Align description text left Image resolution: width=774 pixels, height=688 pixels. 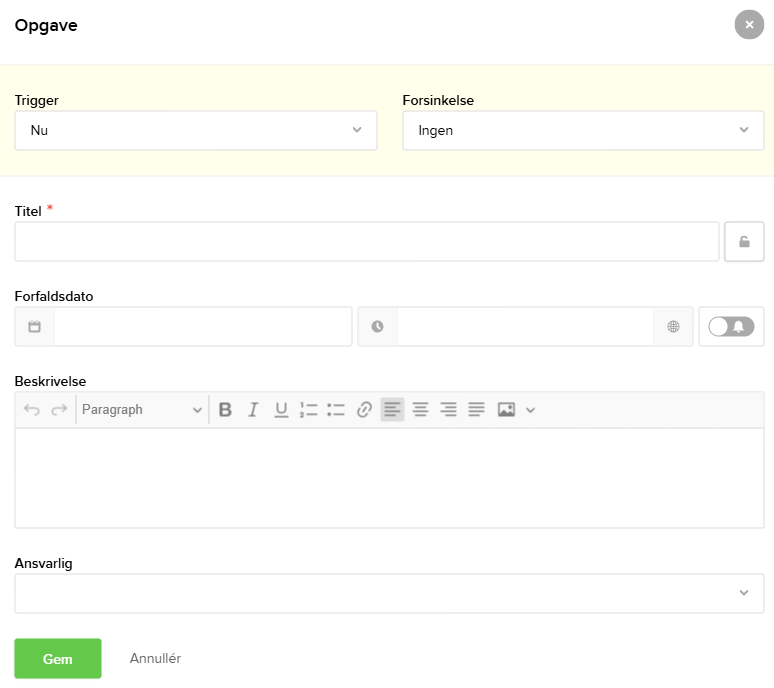[392, 410]
